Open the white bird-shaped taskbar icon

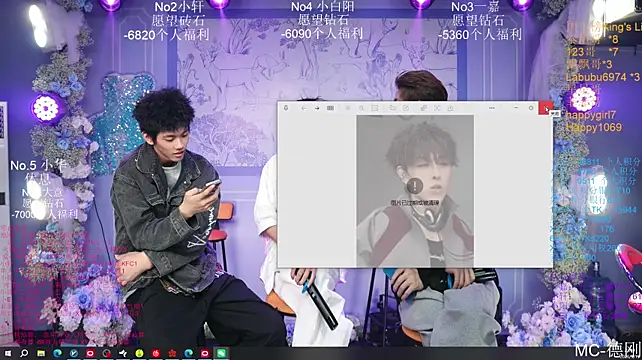(x=123, y=353)
